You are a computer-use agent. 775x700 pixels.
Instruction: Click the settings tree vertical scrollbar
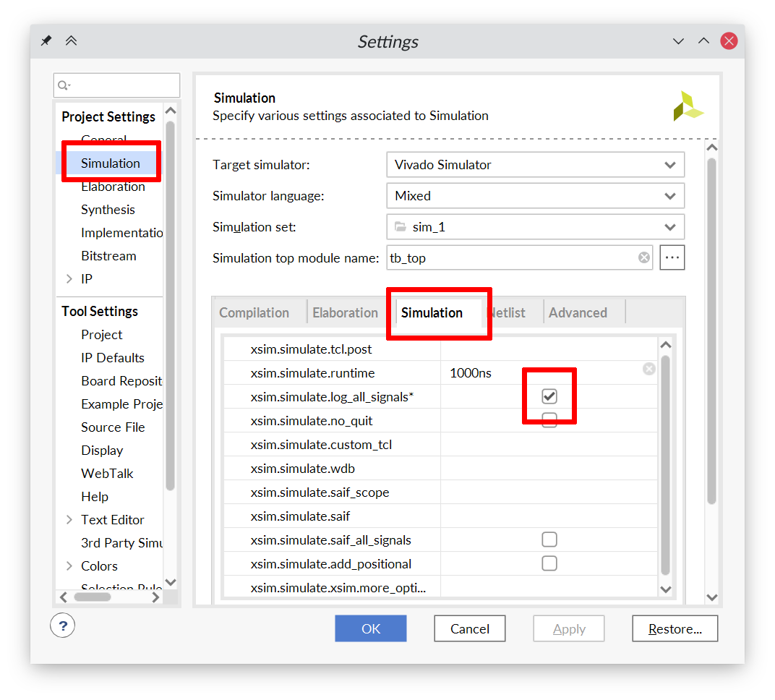[171, 305]
